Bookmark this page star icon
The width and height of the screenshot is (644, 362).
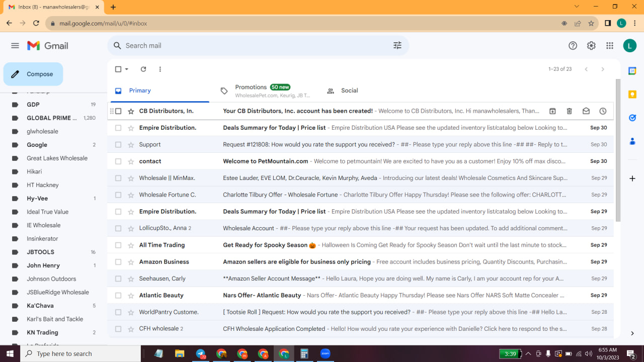591,23
